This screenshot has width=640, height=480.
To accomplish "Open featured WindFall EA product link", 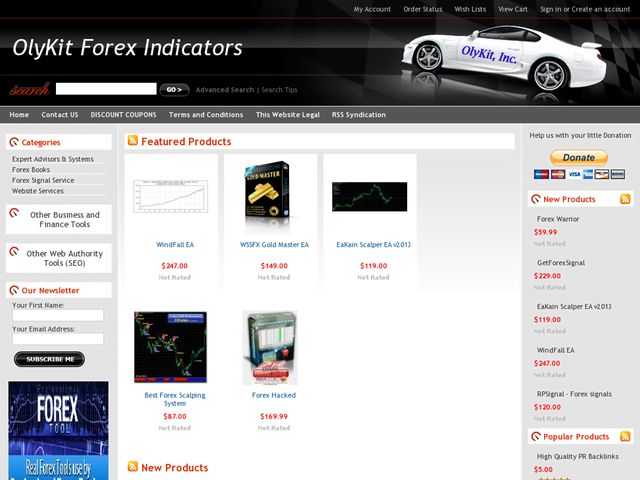I will point(175,244).
